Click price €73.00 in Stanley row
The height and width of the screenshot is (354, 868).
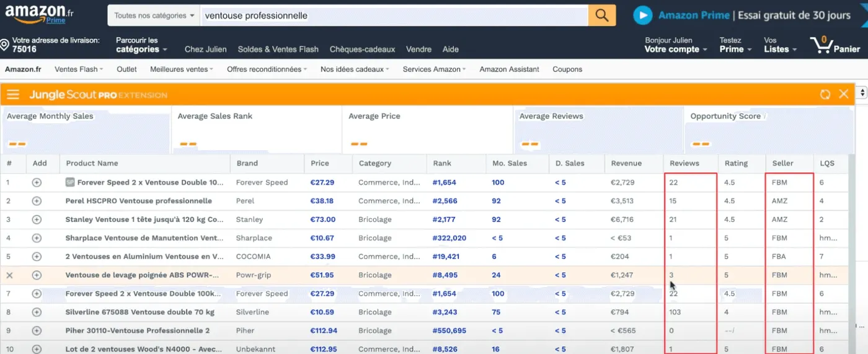323,219
